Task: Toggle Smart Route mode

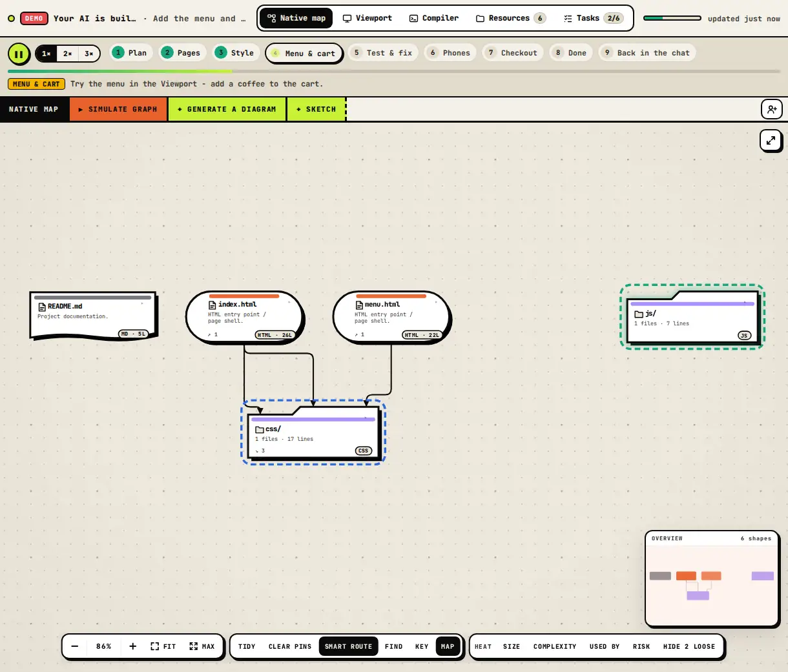Action: click(348, 646)
